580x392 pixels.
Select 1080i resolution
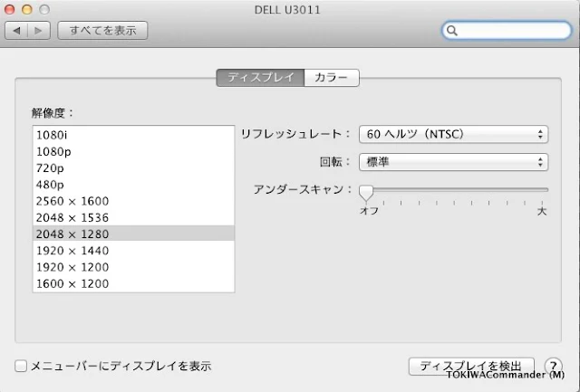pyautogui.click(x=133, y=135)
